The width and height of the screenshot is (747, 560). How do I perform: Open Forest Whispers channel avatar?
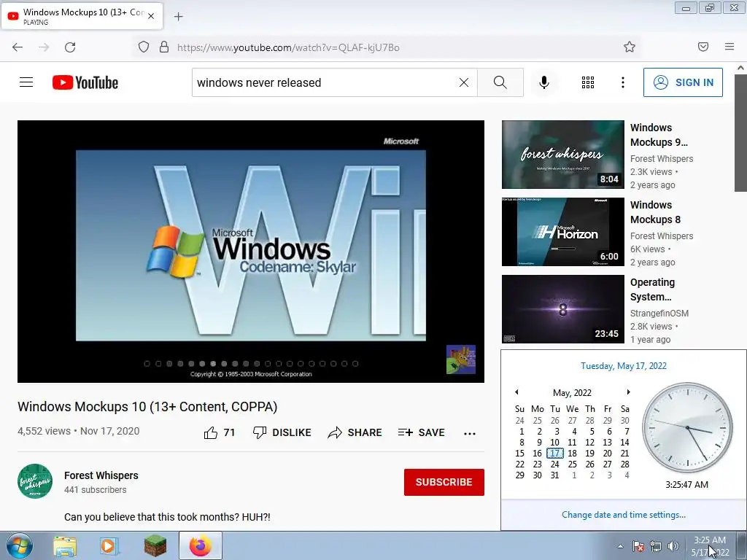35,481
